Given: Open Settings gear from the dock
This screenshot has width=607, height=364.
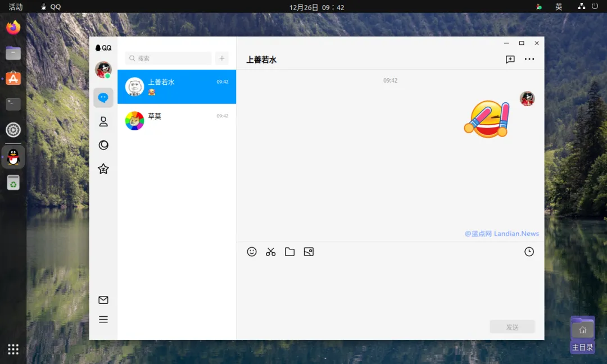Looking at the screenshot, I should (x=13, y=130).
